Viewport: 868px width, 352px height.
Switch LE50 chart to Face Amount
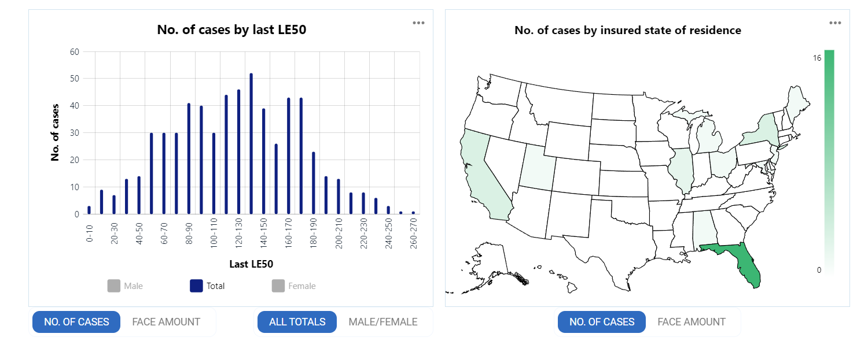(x=166, y=322)
